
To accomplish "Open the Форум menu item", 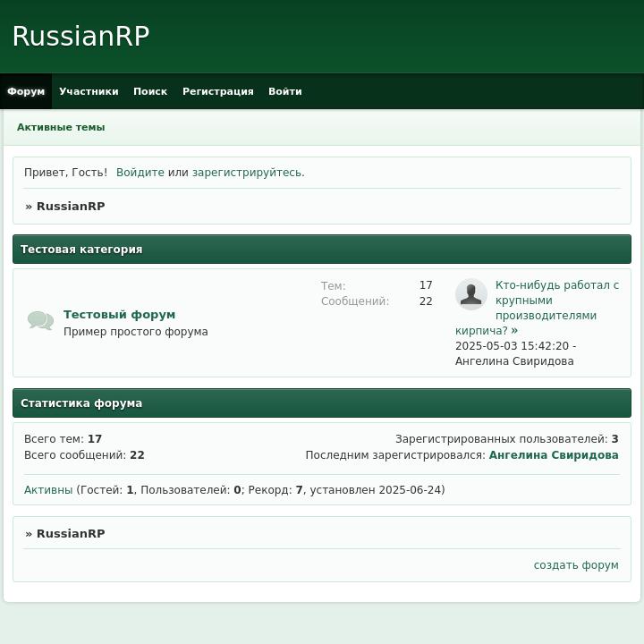I will point(26,91).
